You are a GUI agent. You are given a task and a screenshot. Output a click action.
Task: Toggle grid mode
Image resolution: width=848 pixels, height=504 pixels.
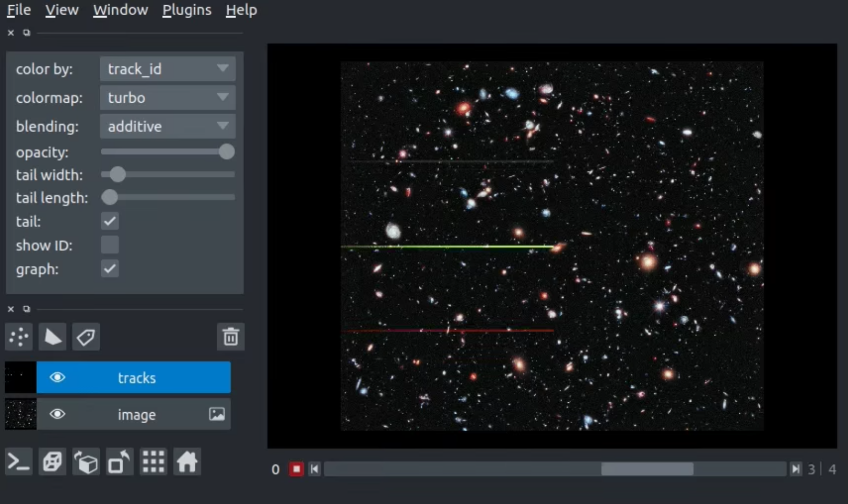154,462
